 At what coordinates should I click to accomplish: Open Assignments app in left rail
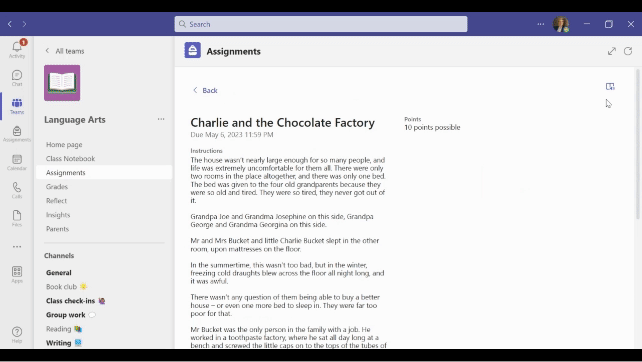(17, 134)
